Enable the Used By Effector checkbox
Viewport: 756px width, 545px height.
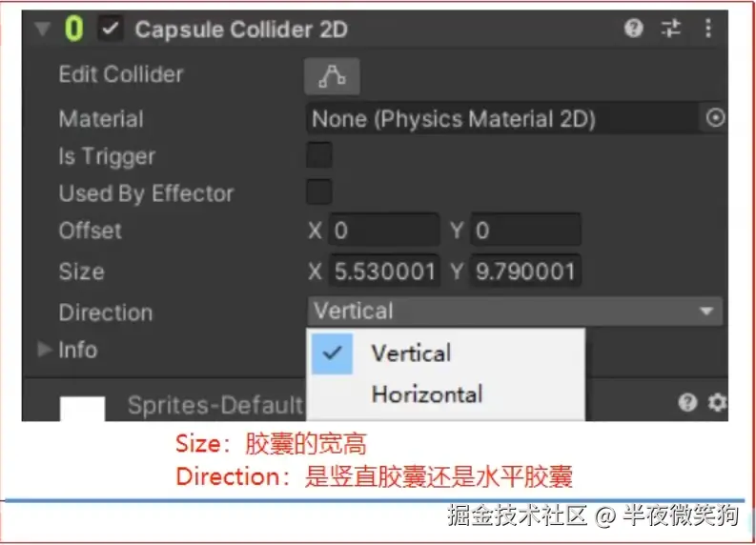point(319,192)
